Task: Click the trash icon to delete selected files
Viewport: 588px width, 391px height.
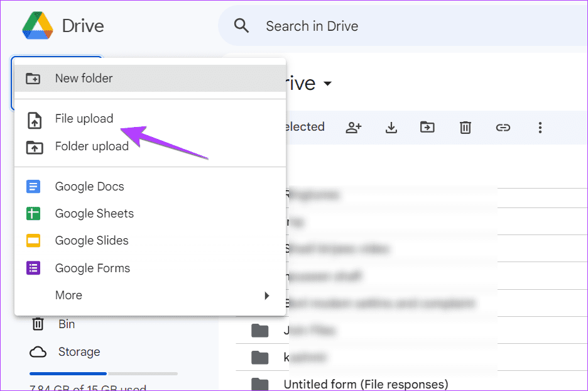Action: pos(465,127)
